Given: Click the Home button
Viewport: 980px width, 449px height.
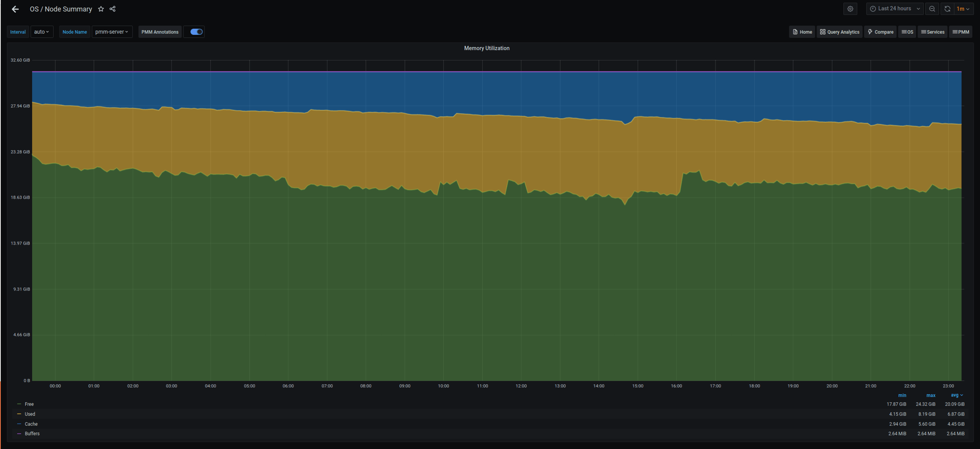Looking at the screenshot, I should click(802, 32).
